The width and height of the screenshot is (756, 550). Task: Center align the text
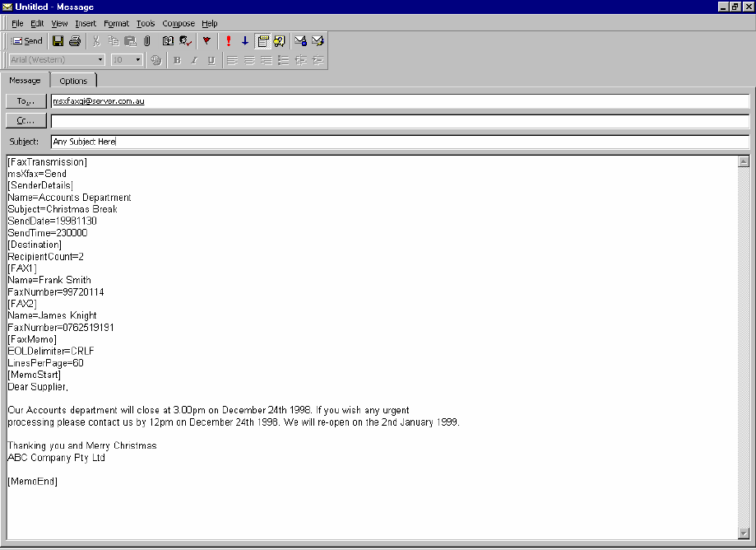click(x=249, y=60)
